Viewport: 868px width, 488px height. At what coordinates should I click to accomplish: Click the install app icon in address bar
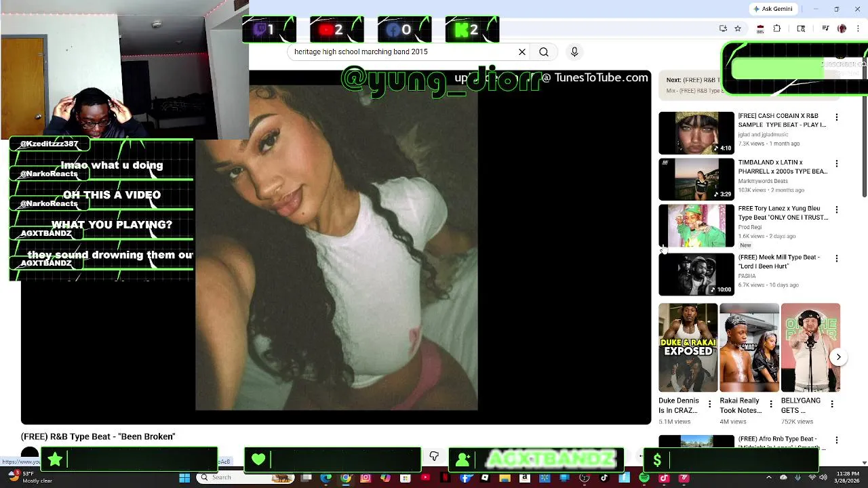tap(723, 28)
